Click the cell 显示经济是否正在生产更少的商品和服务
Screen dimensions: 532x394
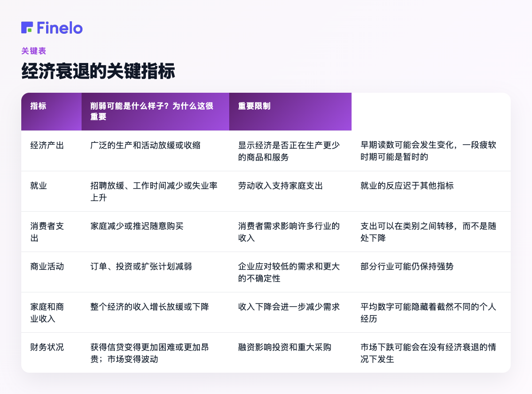point(290,151)
